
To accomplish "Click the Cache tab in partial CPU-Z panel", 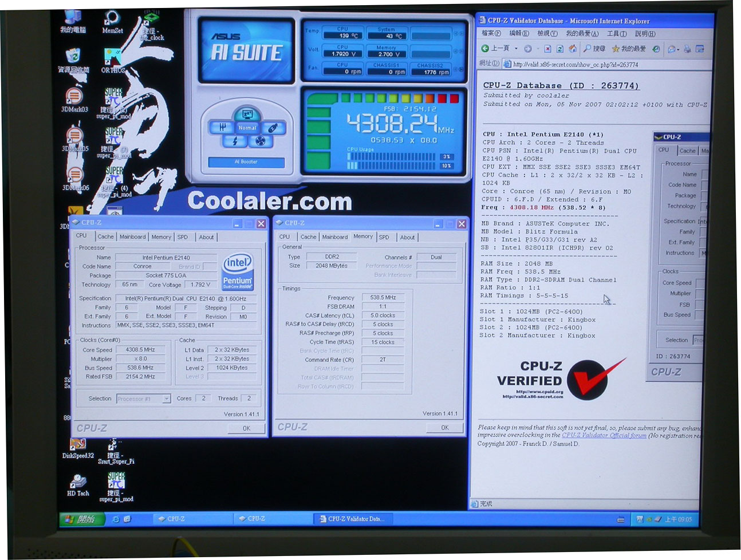I will [x=687, y=151].
